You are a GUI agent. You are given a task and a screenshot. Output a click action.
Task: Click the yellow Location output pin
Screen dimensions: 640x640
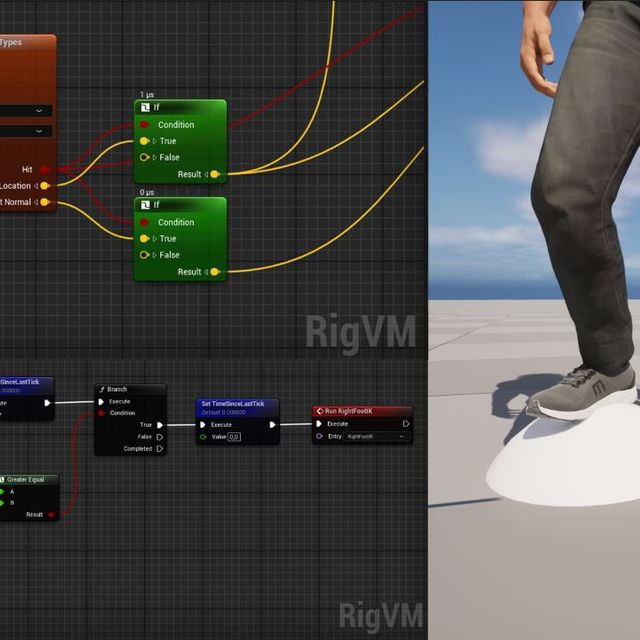pos(44,186)
